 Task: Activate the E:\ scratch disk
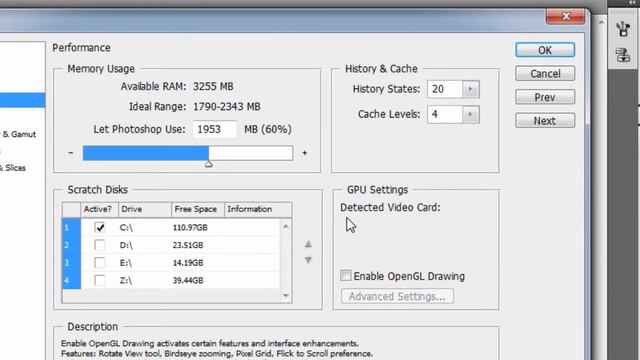(x=100, y=262)
